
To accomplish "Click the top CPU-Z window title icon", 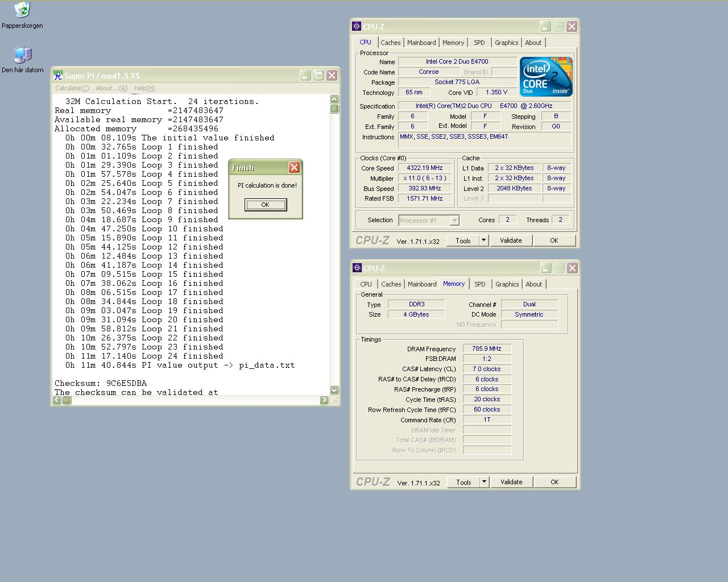I will 357,26.
